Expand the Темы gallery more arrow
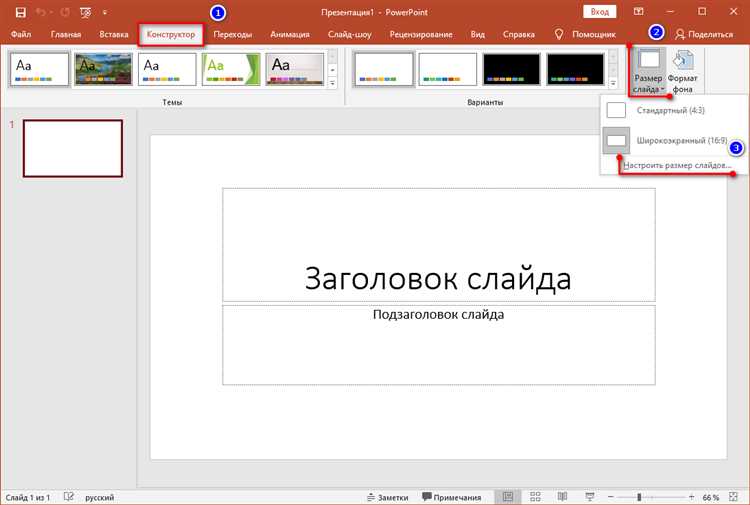The height and width of the screenshot is (505, 750). click(x=333, y=84)
